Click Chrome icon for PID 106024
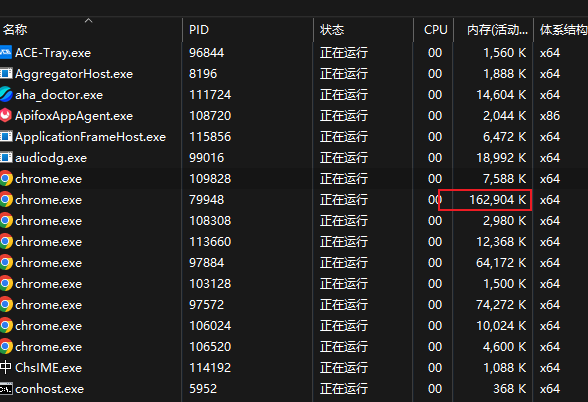 [6, 326]
